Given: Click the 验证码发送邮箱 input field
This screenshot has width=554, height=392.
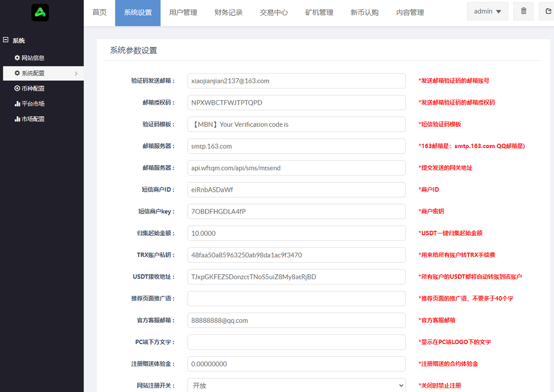Looking at the screenshot, I should (296, 81).
